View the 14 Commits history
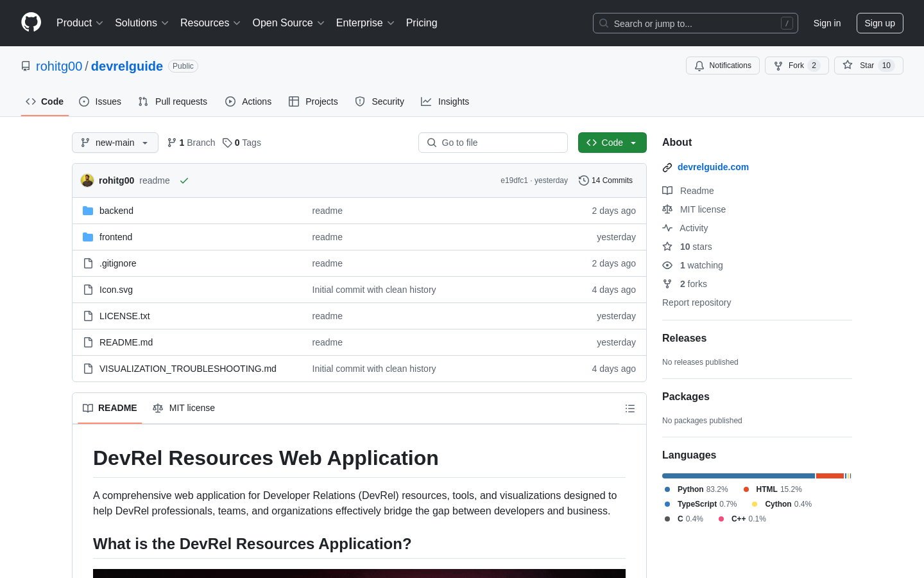Image resolution: width=924 pixels, height=578 pixels. [606, 180]
